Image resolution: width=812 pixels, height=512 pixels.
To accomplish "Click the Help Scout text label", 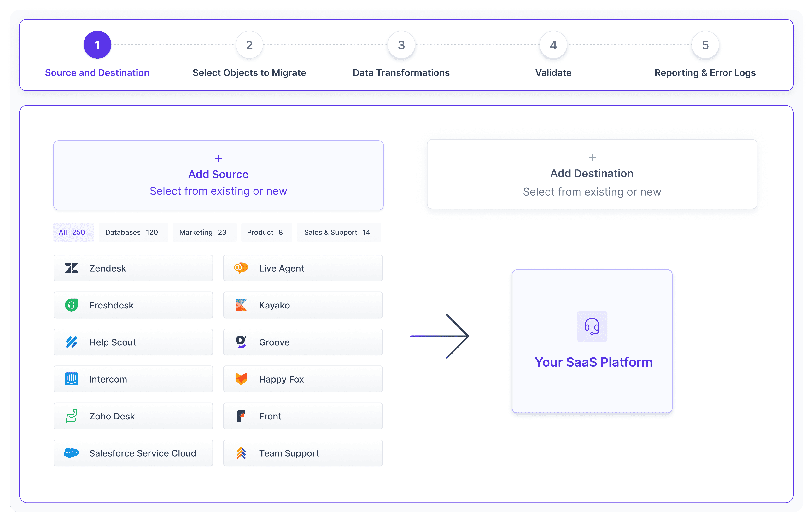I will pyautogui.click(x=113, y=342).
